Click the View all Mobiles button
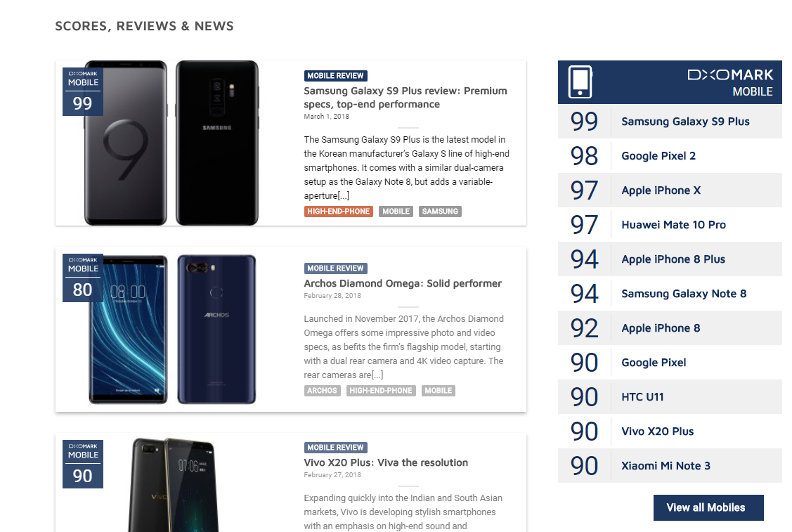Viewport: 792px width, 532px height. [x=708, y=507]
